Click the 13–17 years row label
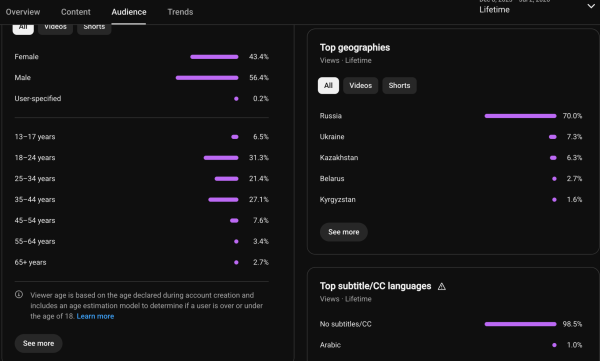 click(35, 137)
